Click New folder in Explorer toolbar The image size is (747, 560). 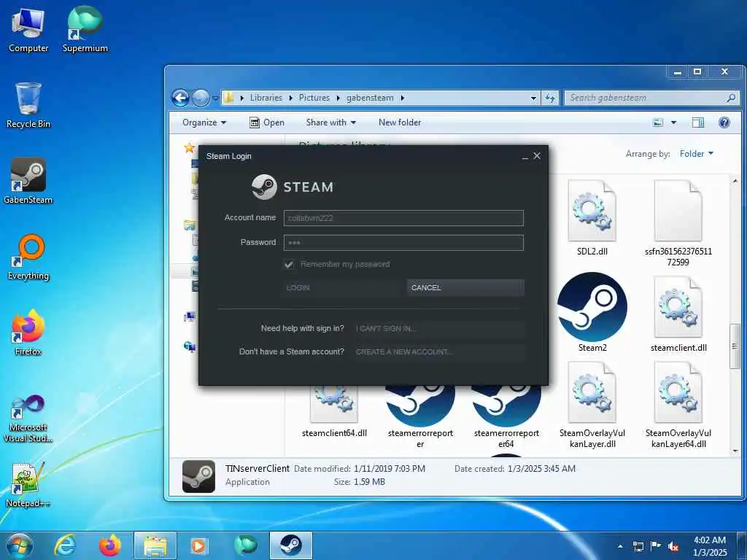(x=400, y=122)
